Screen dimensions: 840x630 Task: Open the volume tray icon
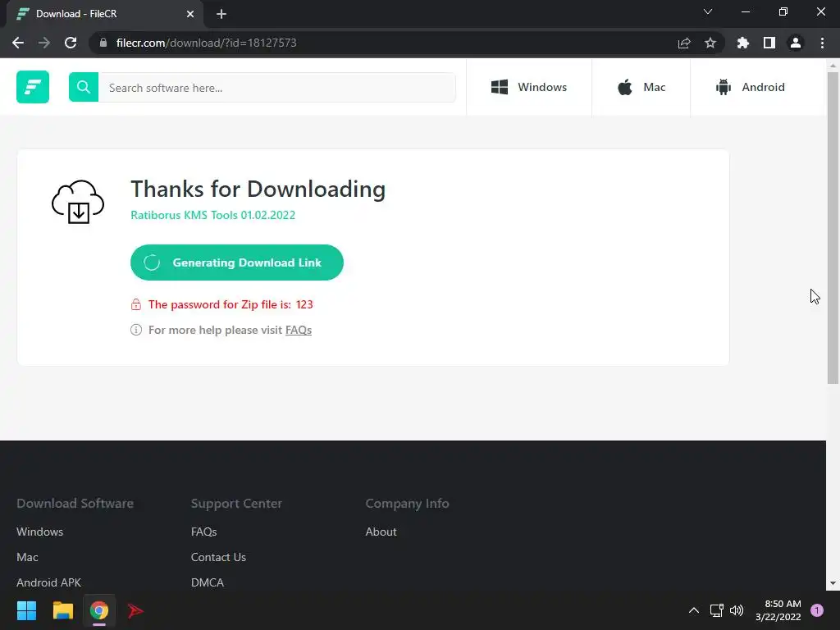(737, 610)
